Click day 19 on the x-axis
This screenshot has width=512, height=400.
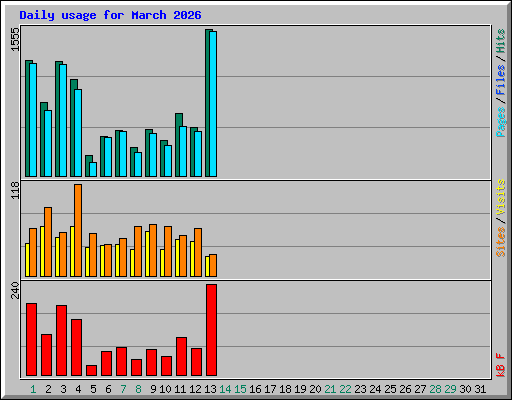tap(300, 389)
